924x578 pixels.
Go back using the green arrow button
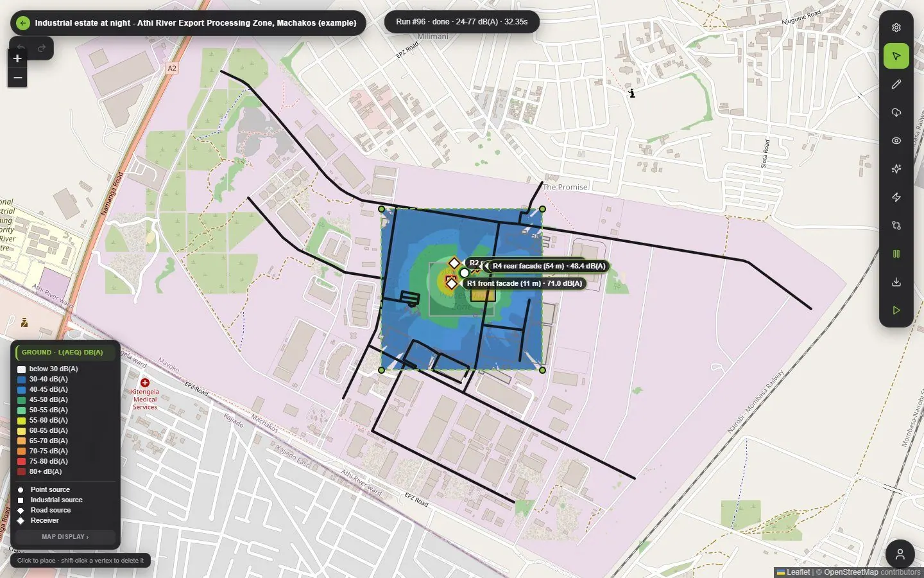tap(23, 23)
